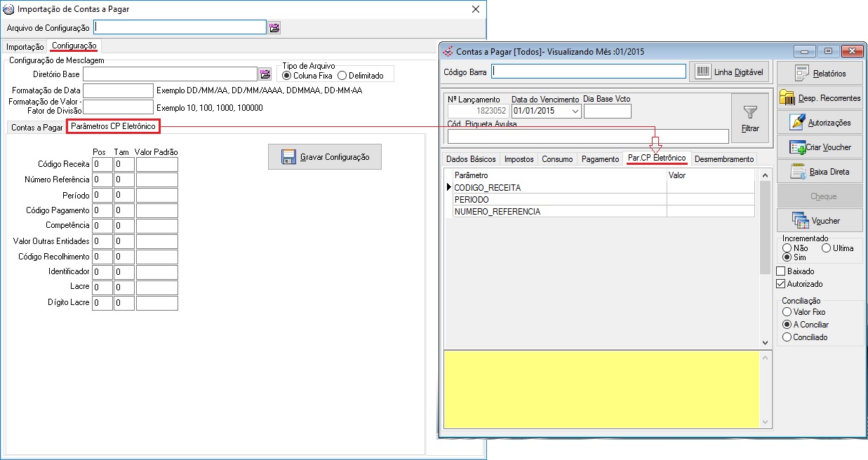This screenshot has height=460, width=868.
Task: Click the Linha Digitável barcode button
Action: (730, 72)
